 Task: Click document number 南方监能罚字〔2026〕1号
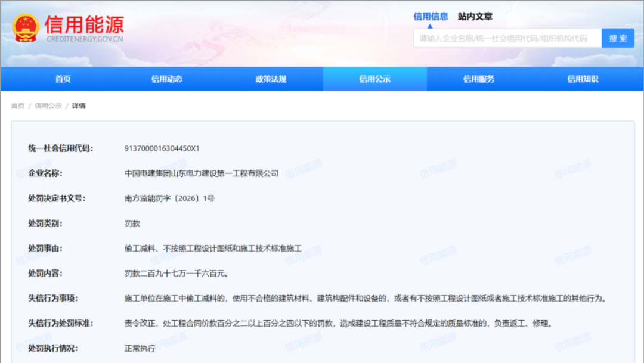click(x=169, y=198)
